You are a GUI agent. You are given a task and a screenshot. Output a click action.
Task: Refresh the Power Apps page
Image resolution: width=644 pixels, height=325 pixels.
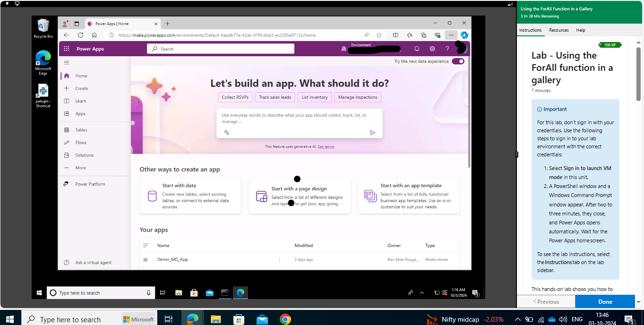click(80, 35)
